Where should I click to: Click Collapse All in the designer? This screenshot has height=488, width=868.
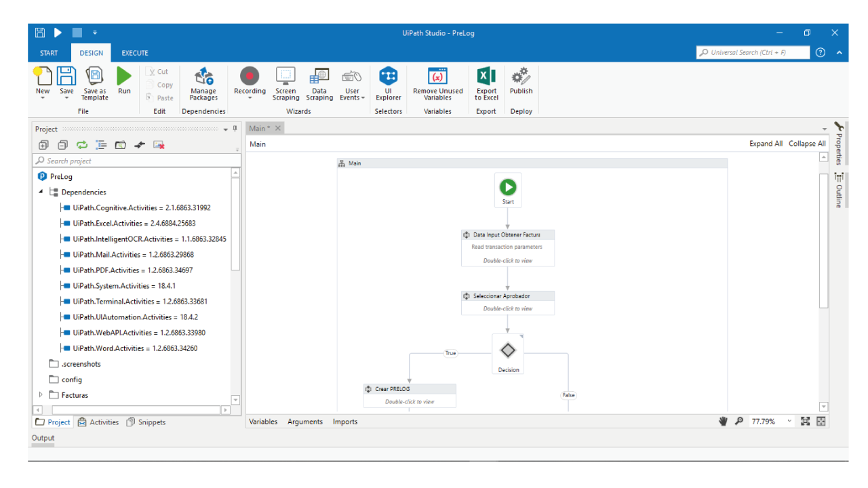(x=807, y=144)
